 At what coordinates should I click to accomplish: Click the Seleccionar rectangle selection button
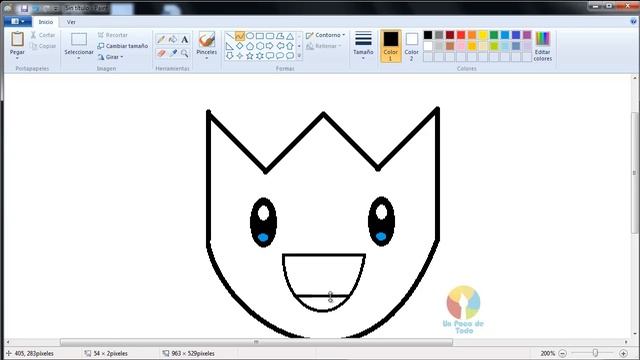79,43
